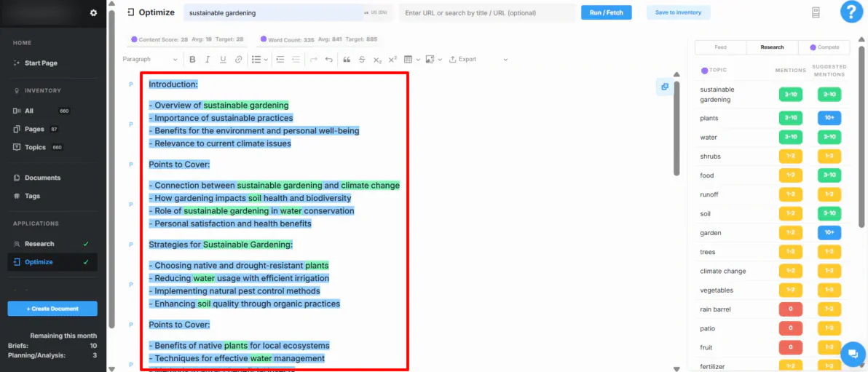This screenshot has width=868, height=372.
Task: Apply bold formatting
Action: [x=192, y=59]
